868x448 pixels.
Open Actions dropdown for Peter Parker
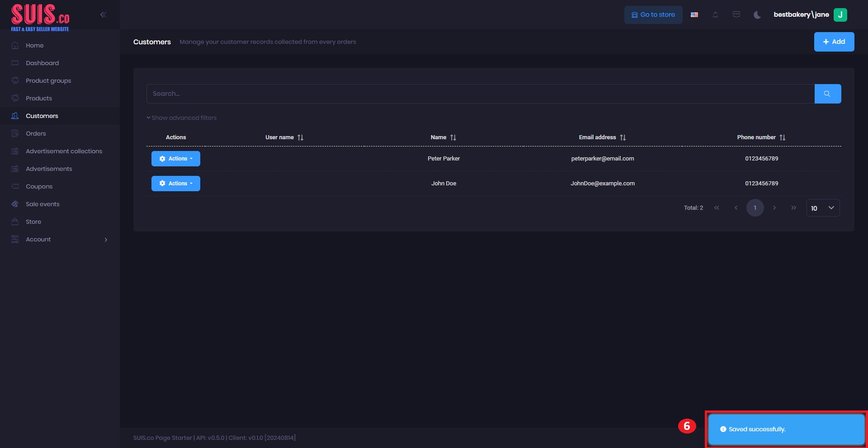tap(176, 159)
